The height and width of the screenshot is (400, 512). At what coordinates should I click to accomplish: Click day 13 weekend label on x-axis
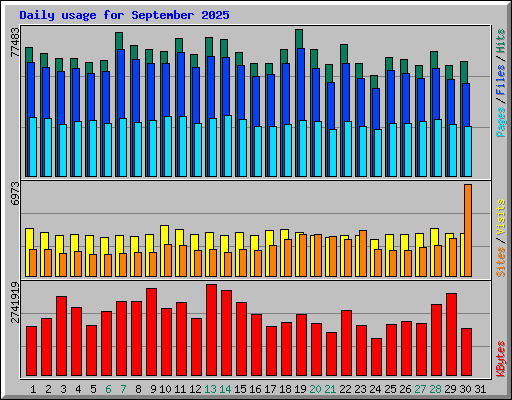tap(210, 389)
